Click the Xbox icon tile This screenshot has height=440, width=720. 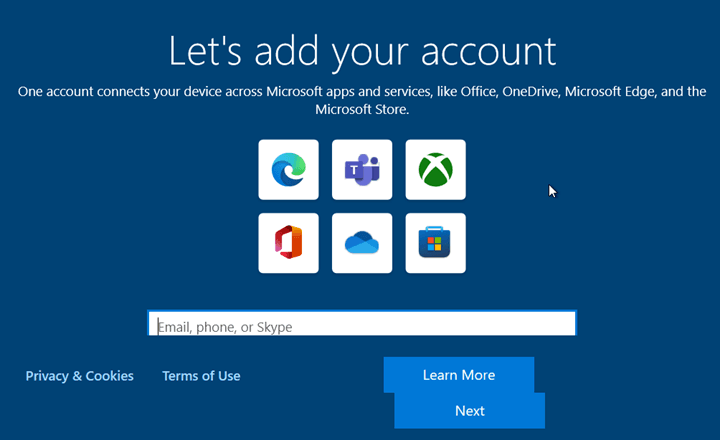[435, 169]
